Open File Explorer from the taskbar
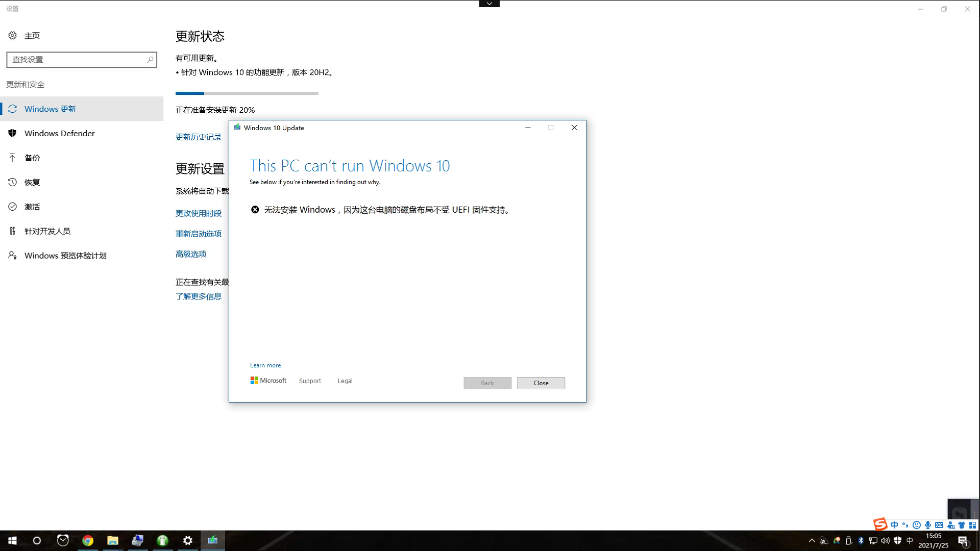 point(113,540)
